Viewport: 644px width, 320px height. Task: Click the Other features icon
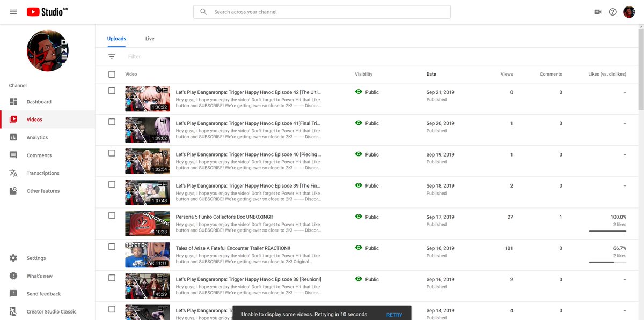point(13,191)
